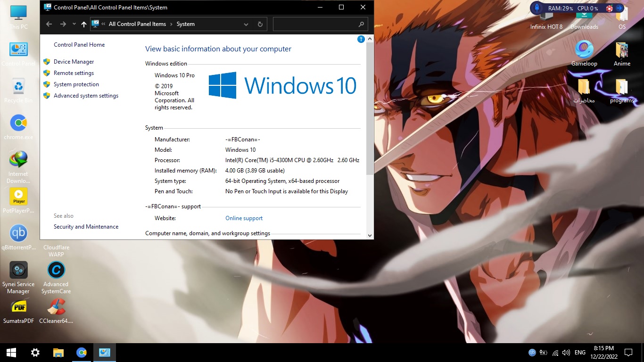Open the Gameloop desktop icon
The width and height of the screenshot is (644, 362).
pos(584,54)
